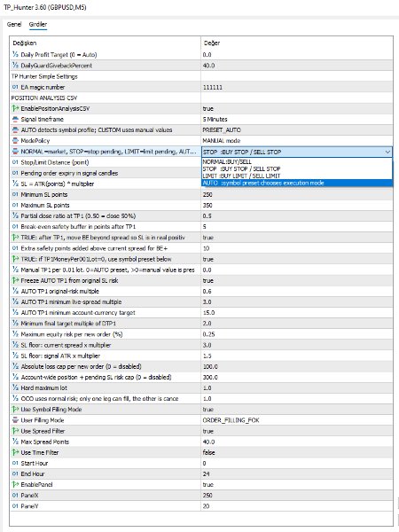Viewport: 399px width, 532px height.
Task: Click the PanelX integer icon
Action: (x=15, y=496)
